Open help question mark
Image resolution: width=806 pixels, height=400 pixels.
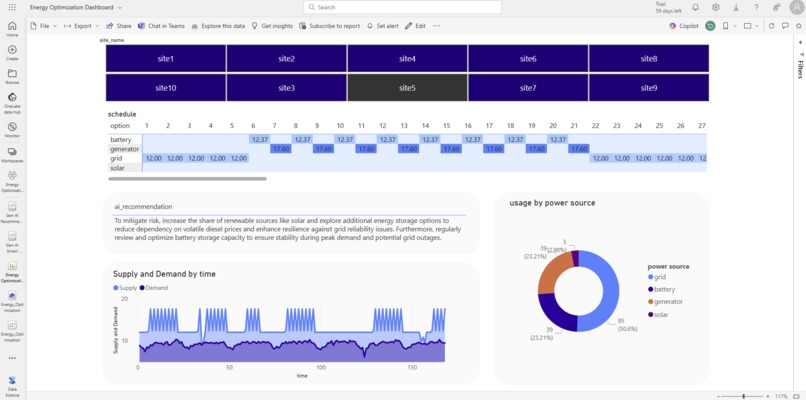coord(756,7)
